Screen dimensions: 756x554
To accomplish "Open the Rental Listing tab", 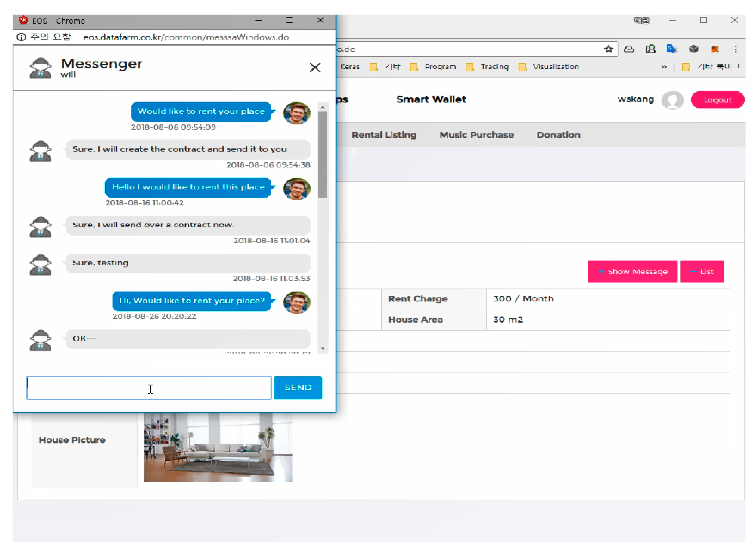I will pyautogui.click(x=383, y=135).
